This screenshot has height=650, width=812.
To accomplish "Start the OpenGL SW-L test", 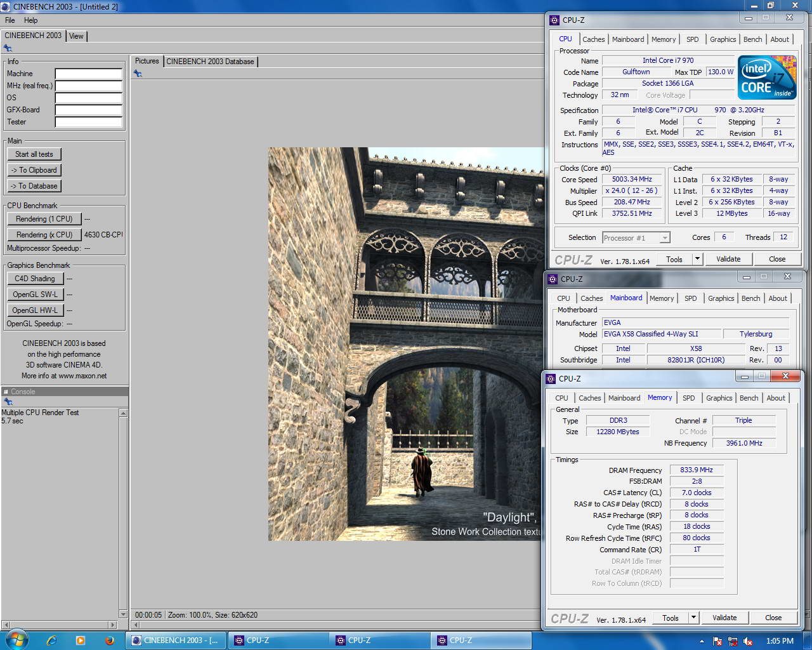I will (35, 295).
